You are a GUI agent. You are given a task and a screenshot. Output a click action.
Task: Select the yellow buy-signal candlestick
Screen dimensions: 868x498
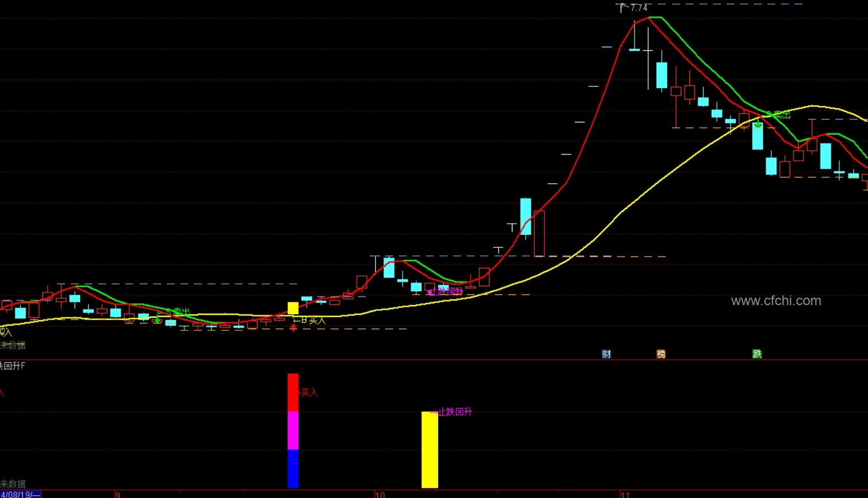(x=293, y=308)
